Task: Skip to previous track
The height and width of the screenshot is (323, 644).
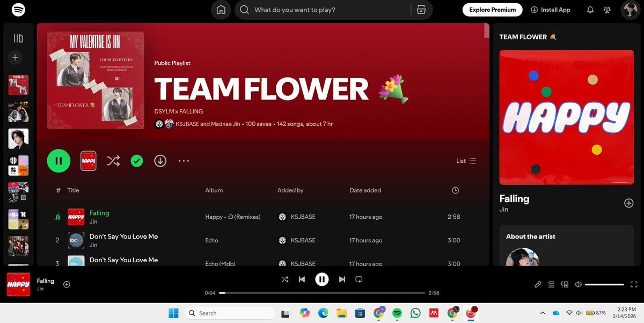Action: [x=302, y=279]
